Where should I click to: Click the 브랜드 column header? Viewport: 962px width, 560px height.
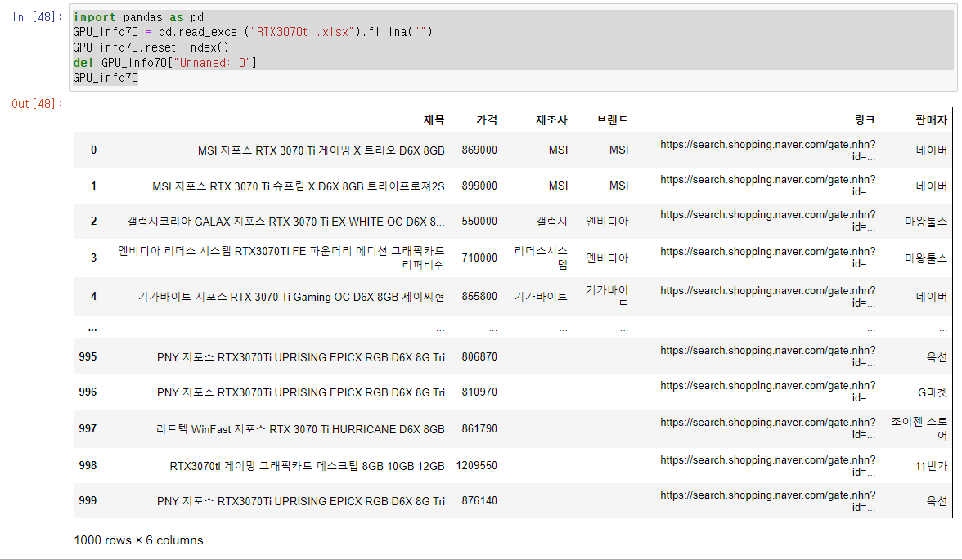(612, 120)
